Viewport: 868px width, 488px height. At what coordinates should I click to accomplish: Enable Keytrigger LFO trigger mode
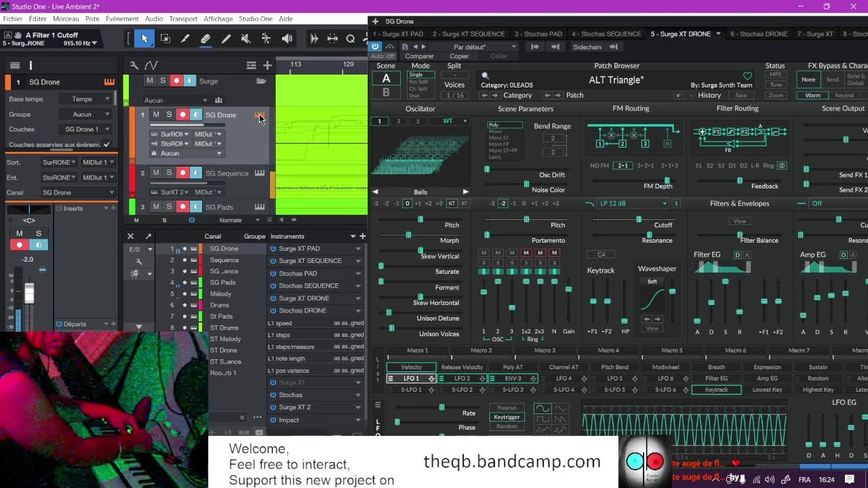[x=507, y=417]
